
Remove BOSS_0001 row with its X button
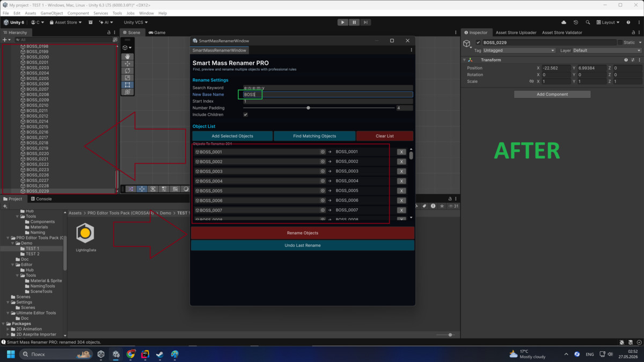pyautogui.click(x=401, y=152)
